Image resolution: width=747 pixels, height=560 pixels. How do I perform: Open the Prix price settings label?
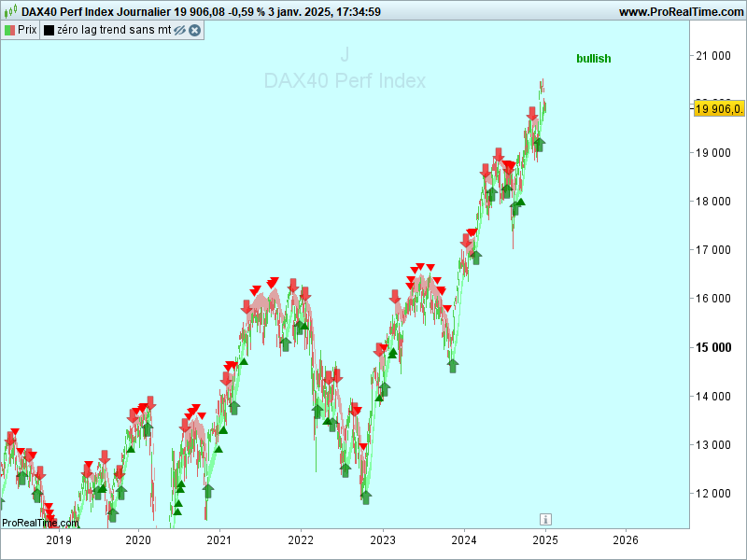click(27, 30)
